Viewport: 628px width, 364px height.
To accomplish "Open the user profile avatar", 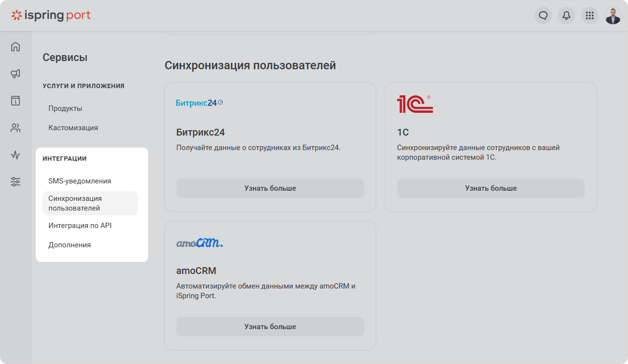I will pyautogui.click(x=613, y=15).
